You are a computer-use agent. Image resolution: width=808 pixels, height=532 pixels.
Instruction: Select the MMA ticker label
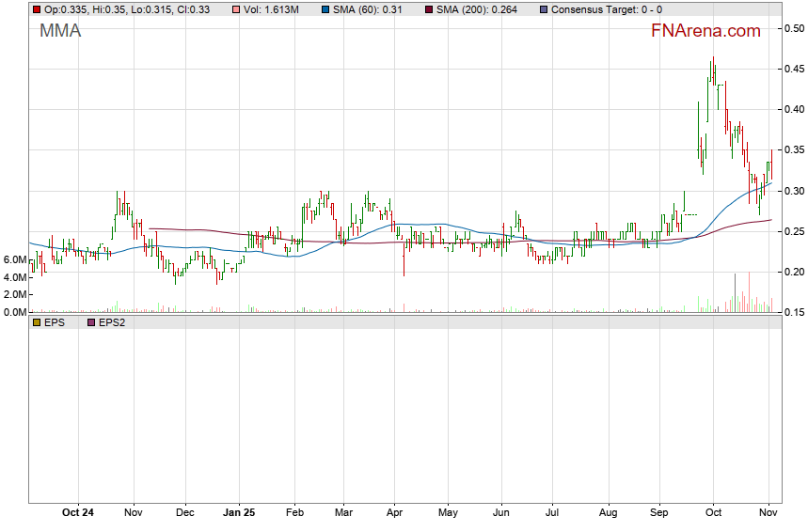point(60,31)
